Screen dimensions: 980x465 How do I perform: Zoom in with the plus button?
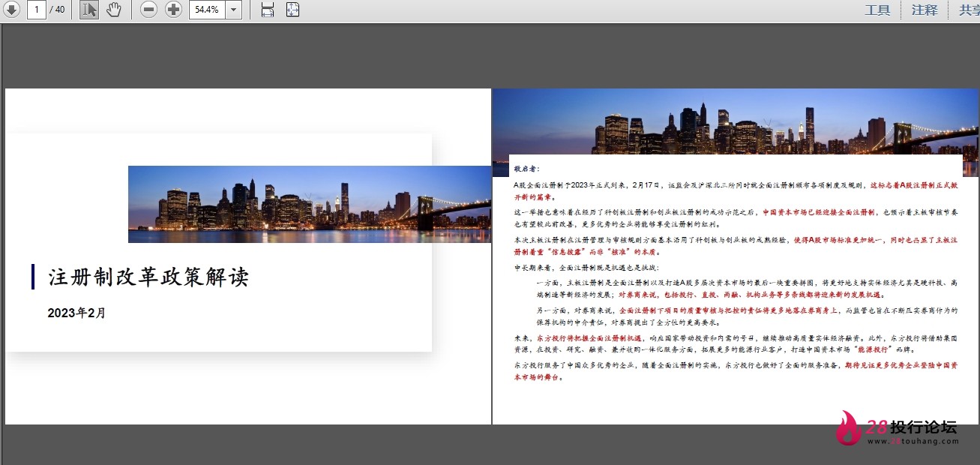[x=173, y=10]
